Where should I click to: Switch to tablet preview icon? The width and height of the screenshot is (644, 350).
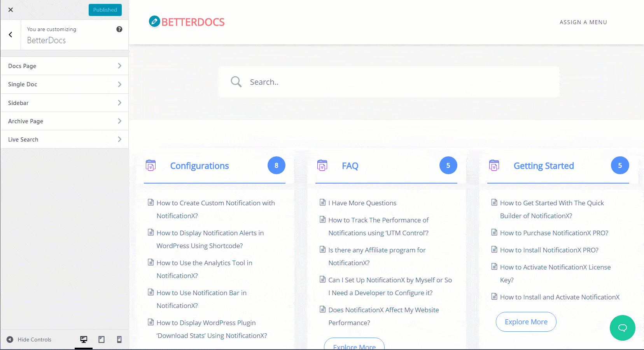pyautogui.click(x=101, y=339)
